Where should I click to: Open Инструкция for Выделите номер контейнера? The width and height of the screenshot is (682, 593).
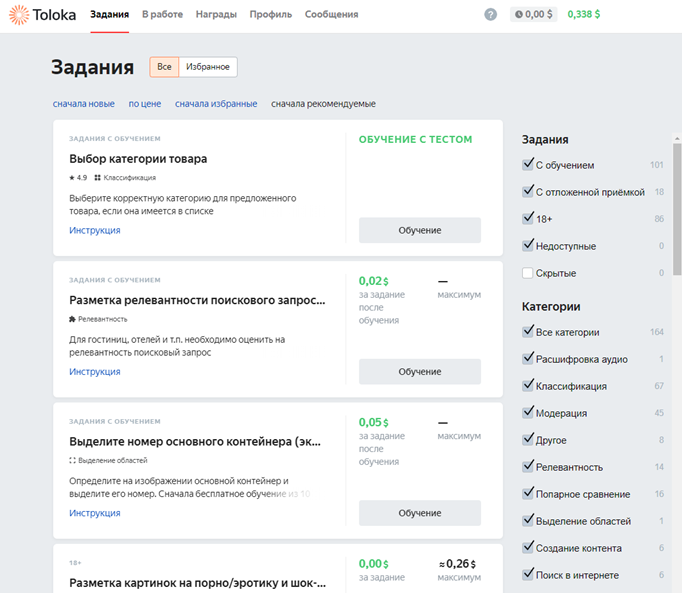[x=95, y=513]
